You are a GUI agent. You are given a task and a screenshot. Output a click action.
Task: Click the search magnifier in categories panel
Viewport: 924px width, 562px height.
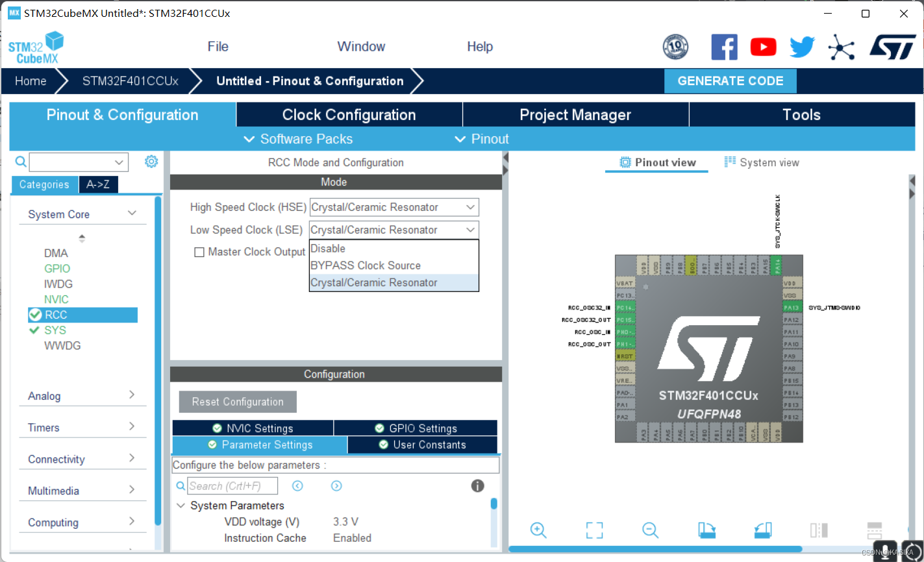pyautogui.click(x=21, y=162)
